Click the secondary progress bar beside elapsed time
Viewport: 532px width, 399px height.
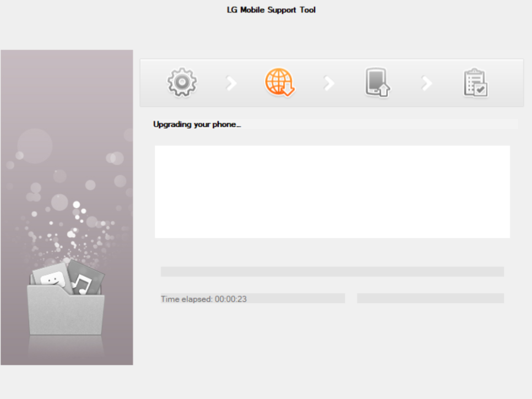coord(430,298)
